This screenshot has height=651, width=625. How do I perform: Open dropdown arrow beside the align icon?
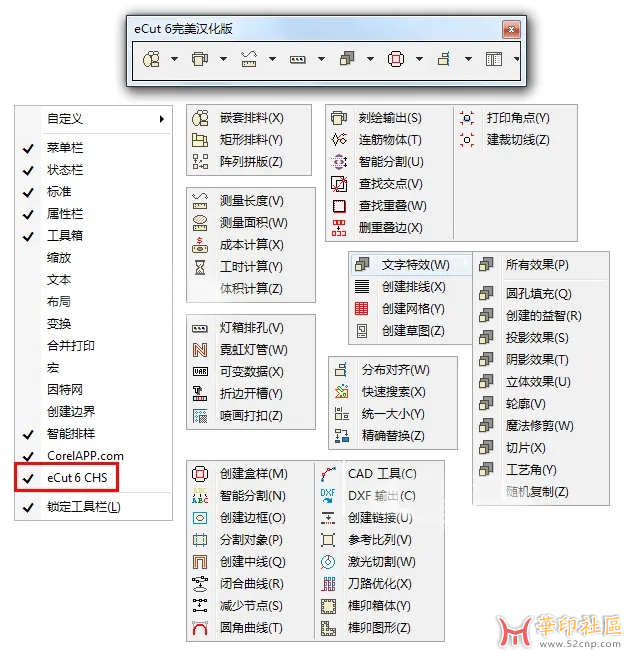point(468,59)
